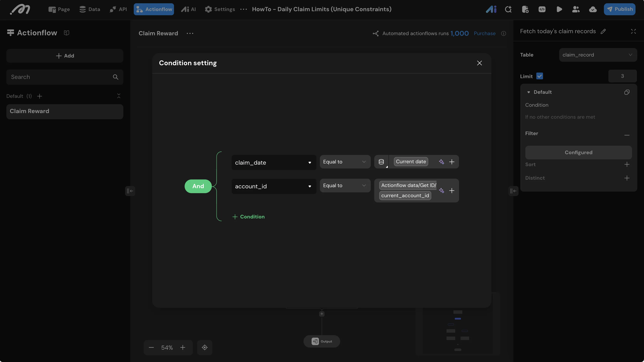Click the Limit value field
Image resolution: width=644 pixels, height=362 pixels.
(622, 76)
